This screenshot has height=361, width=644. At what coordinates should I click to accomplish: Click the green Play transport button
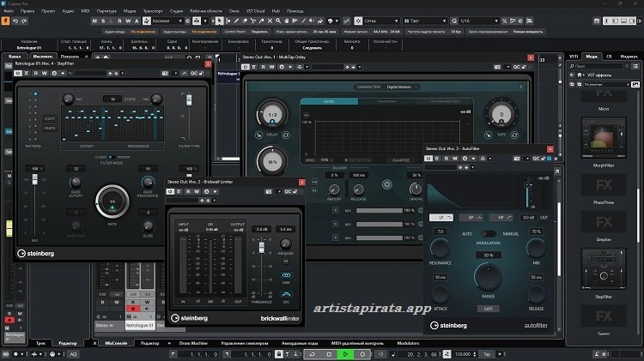pos(345,354)
